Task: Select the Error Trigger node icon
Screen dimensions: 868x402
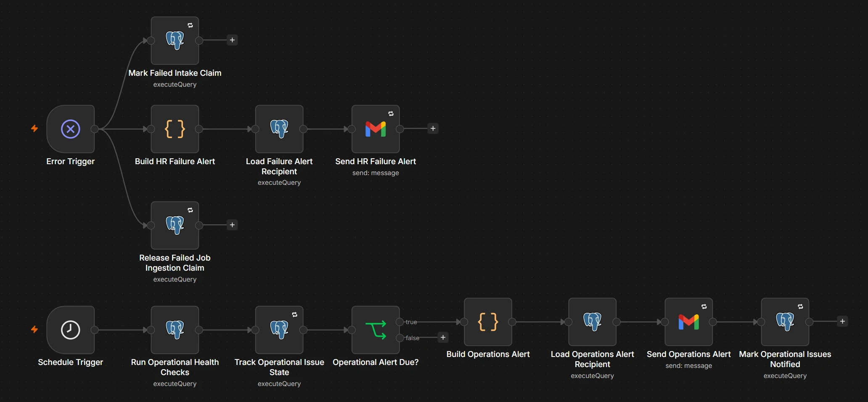Action: tap(71, 129)
